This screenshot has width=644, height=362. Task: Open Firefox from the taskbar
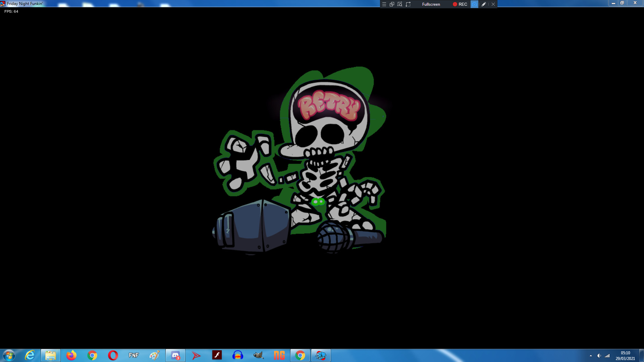[71, 355]
